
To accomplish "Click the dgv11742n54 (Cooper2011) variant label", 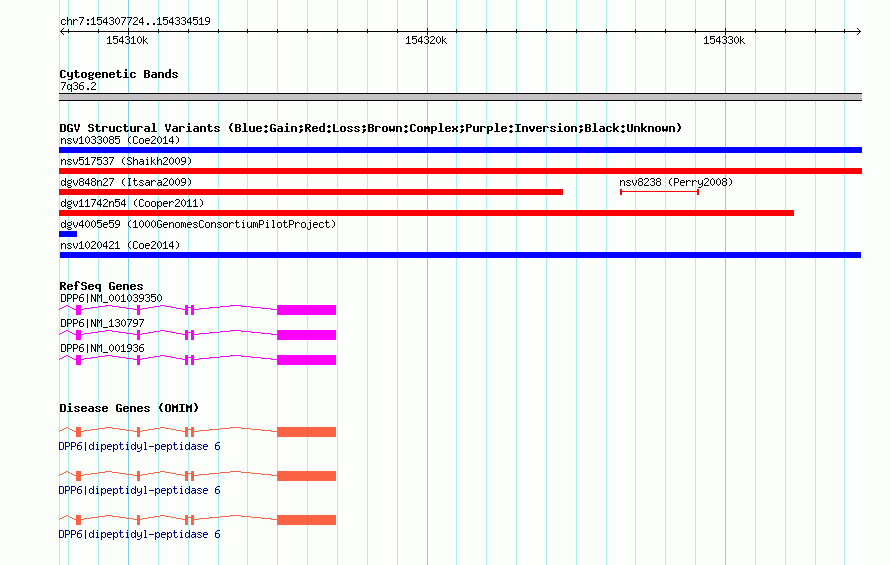I will point(132,203).
